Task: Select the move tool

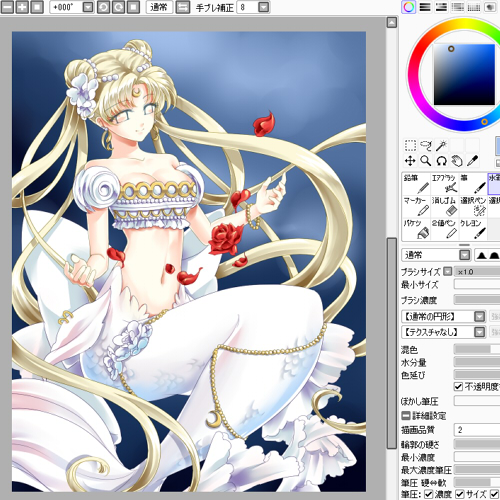Action: (x=410, y=161)
